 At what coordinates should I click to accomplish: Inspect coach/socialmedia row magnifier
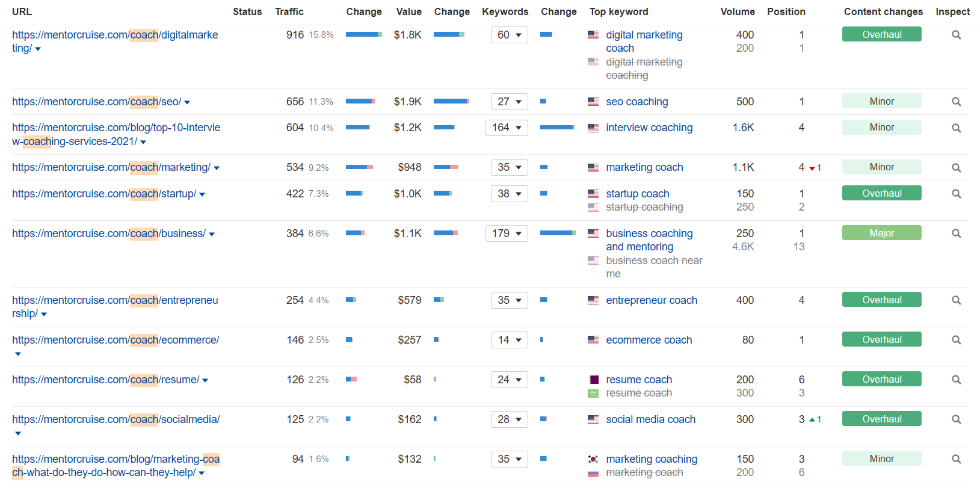956,419
